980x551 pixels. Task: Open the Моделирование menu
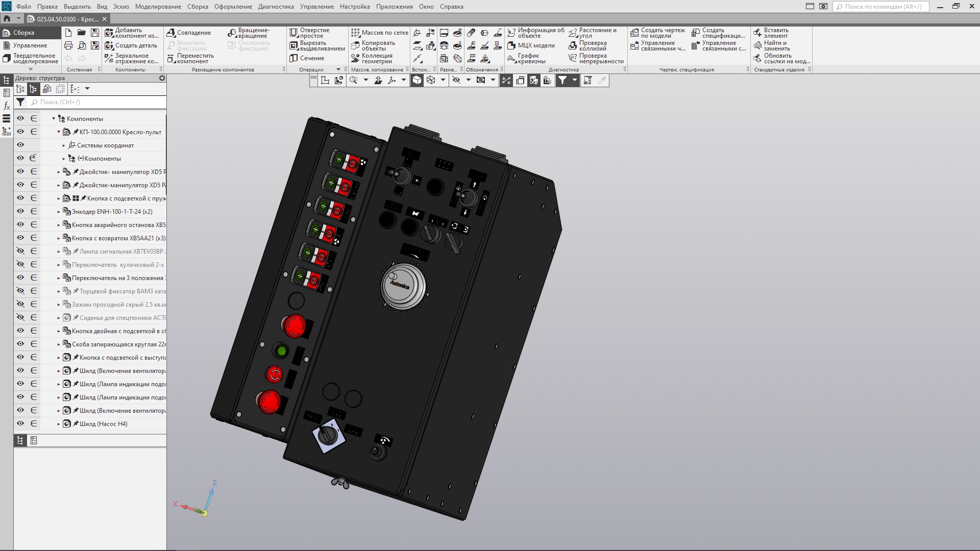tap(158, 7)
